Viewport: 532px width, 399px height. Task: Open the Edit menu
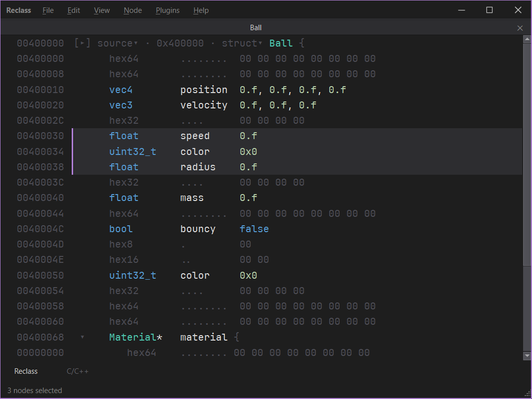click(x=74, y=10)
